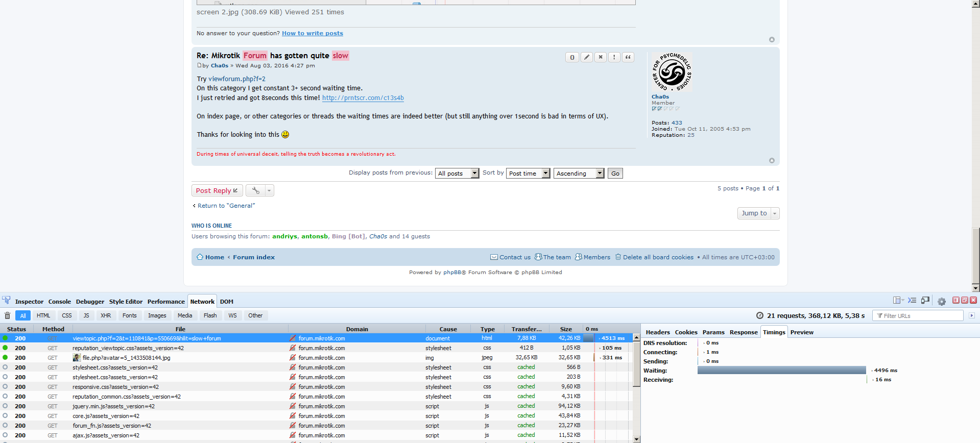Toggle the Images network filter
The image size is (980, 443).
(x=157, y=315)
